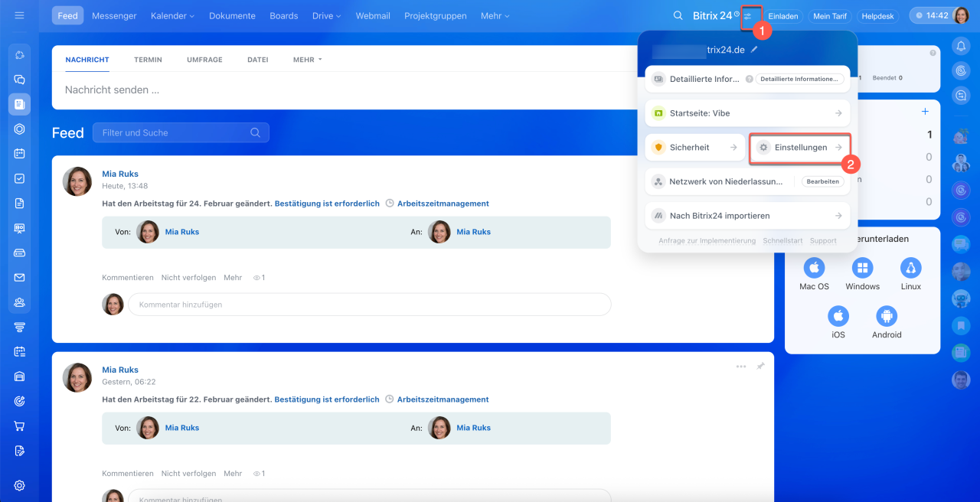Switch to the UMFRAGE tab
This screenshot has height=502, width=980.
coord(204,60)
